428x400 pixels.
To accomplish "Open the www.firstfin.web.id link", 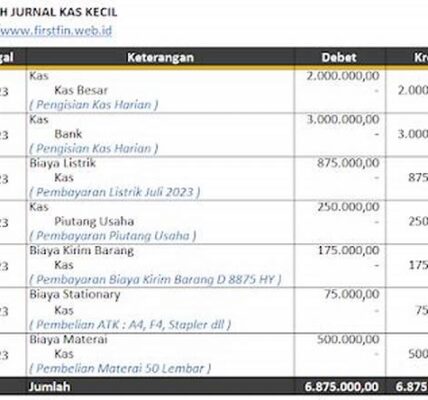I will [55, 31].
